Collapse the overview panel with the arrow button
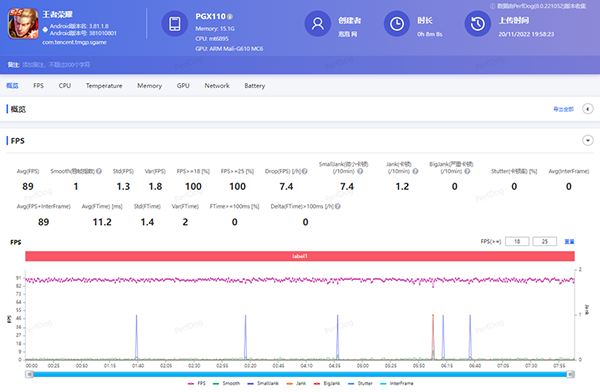600x392 pixels. click(588, 109)
